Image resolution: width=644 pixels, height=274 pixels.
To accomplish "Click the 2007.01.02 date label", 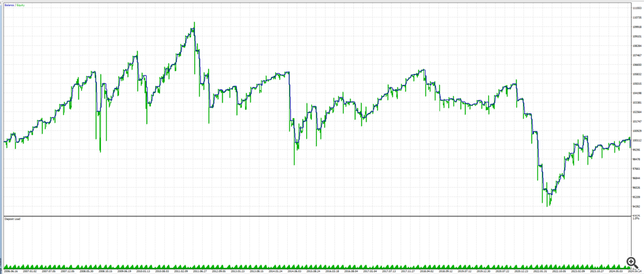I will 30,271.
